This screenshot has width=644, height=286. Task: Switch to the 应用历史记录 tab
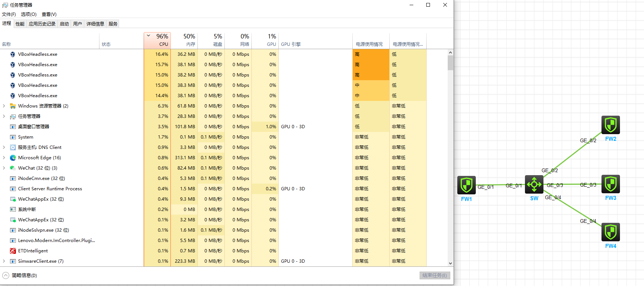pyautogui.click(x=42, y=24)
